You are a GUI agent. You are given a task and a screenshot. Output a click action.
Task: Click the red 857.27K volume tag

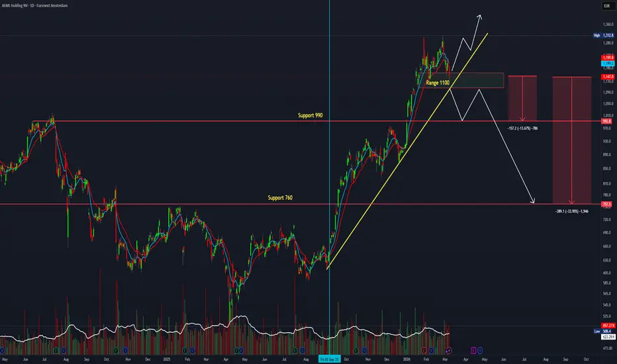608,326
